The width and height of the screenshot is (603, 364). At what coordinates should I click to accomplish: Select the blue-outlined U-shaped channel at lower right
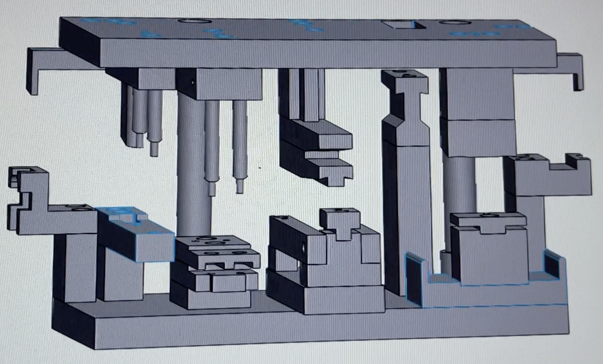[x=486, y=280]
